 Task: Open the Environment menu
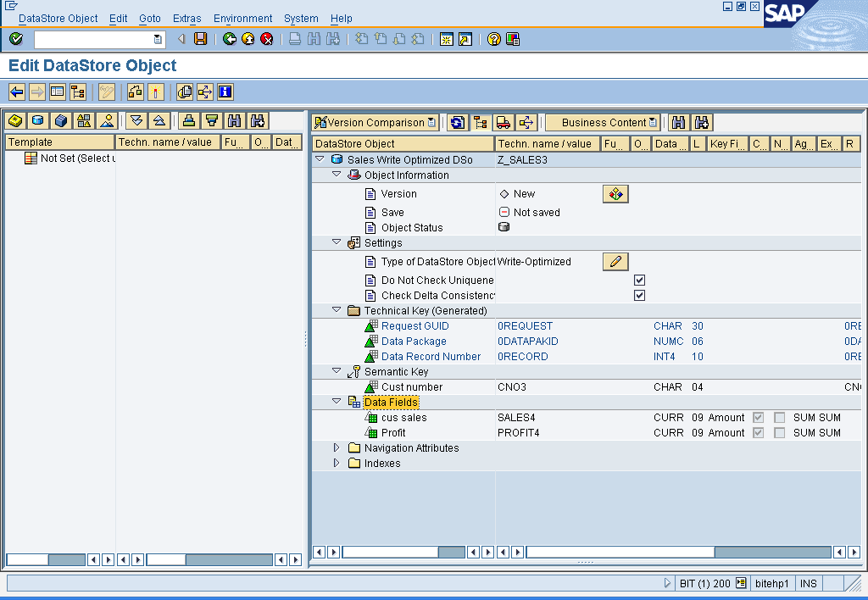point(242,19)
